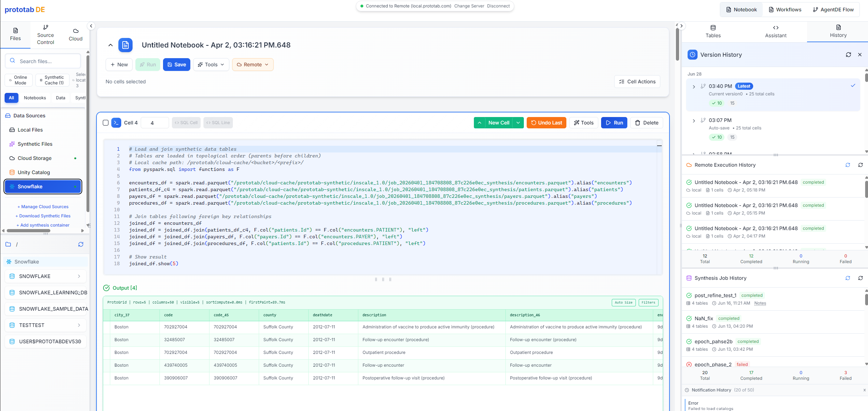Collapse the notebook header chevron
868x411 pixels.
(111, 45)
